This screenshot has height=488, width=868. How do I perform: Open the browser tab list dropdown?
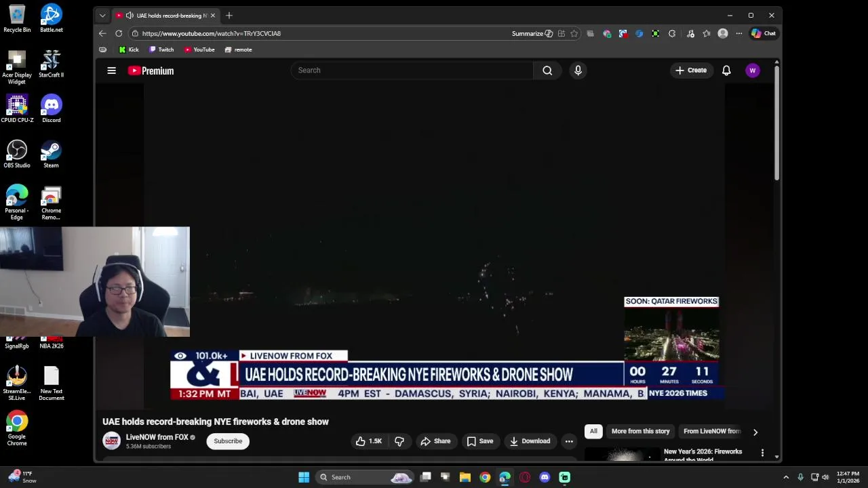102,16
